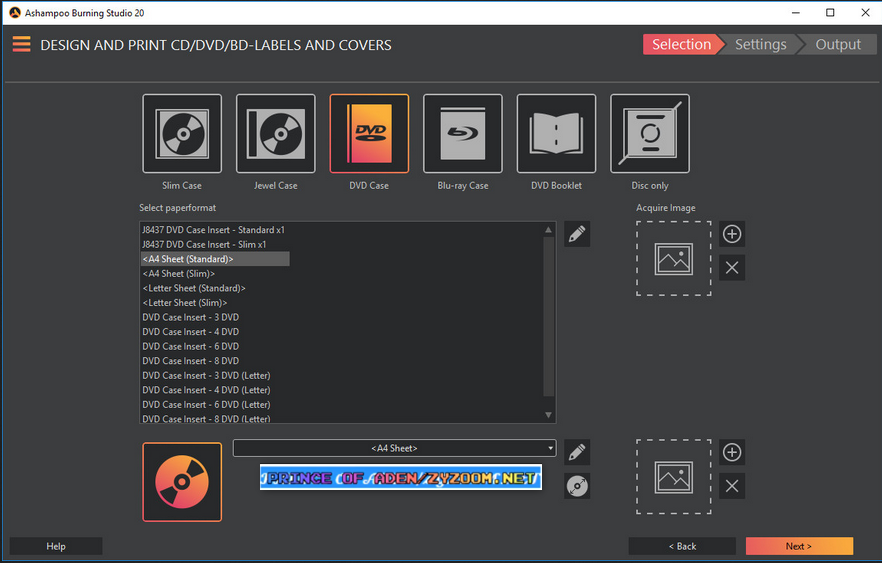882x563 pixels.
Task: Select the Jewel Case cover type
Action: pyautogui.click(x=276, y=134)
